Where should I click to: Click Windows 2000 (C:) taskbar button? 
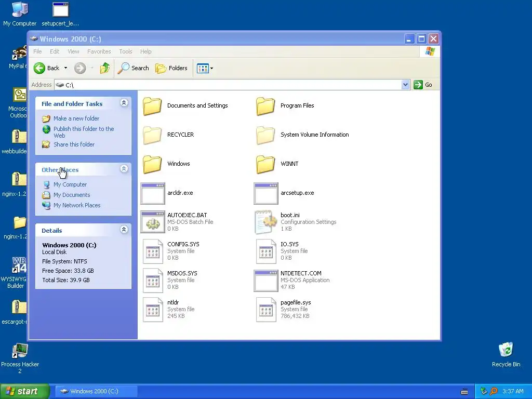coord(96,391)
